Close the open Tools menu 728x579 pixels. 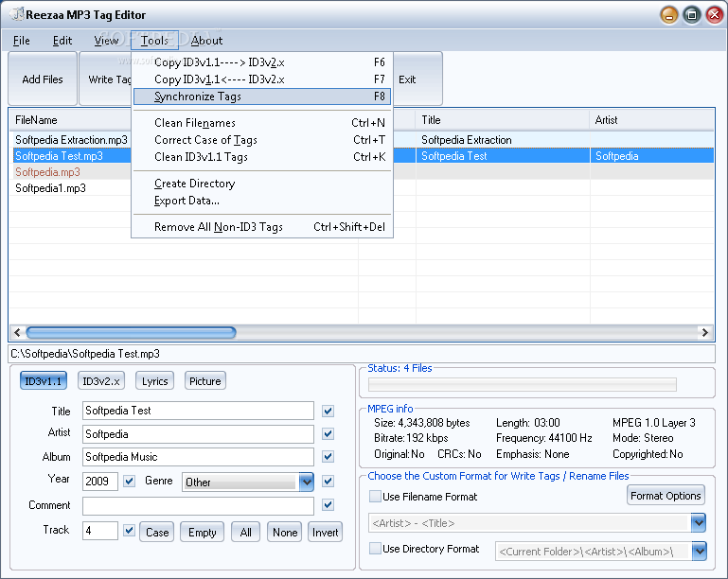pyautogui.click(x=154, y=41)
